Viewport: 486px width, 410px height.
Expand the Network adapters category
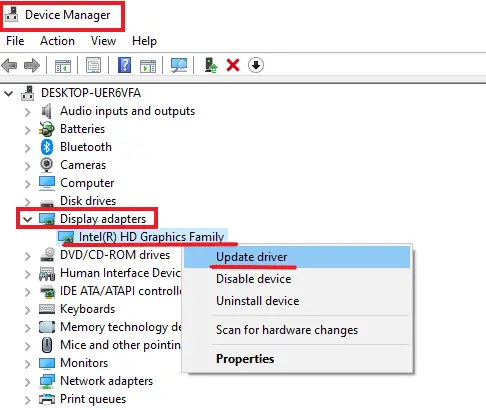[27, 382]
